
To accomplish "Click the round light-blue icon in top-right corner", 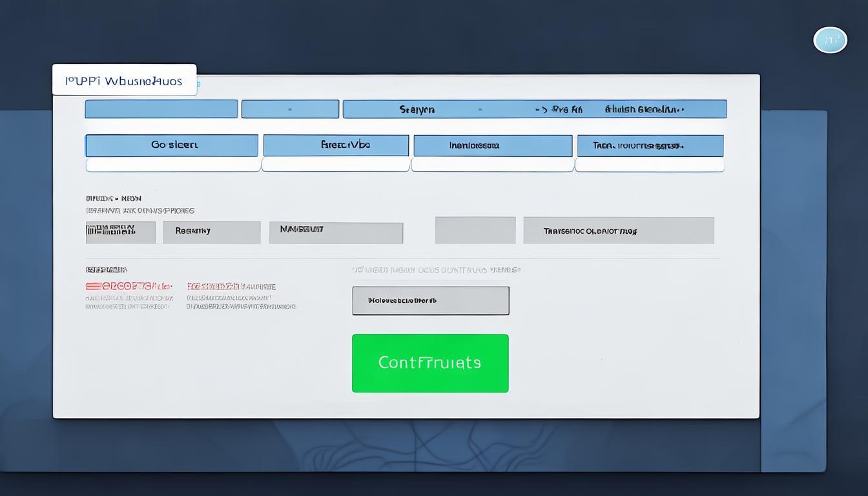I will pos(830,40).
